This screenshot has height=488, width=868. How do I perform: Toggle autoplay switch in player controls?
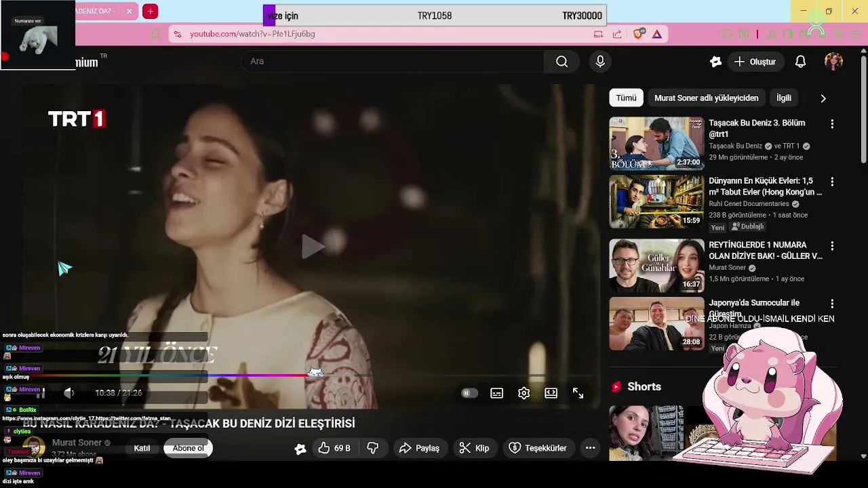pyautogui.click(x=469, y=393)
